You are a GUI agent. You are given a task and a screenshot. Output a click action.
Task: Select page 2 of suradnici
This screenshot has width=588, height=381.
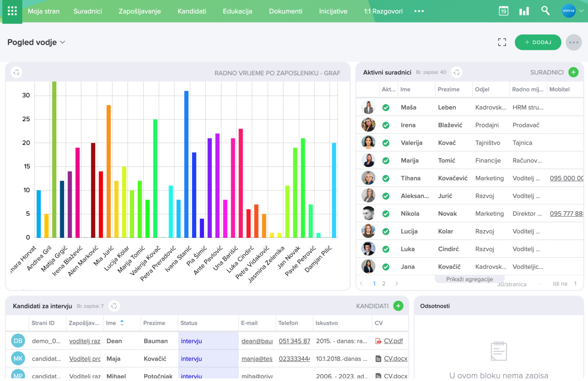click(x=383, y=284)
